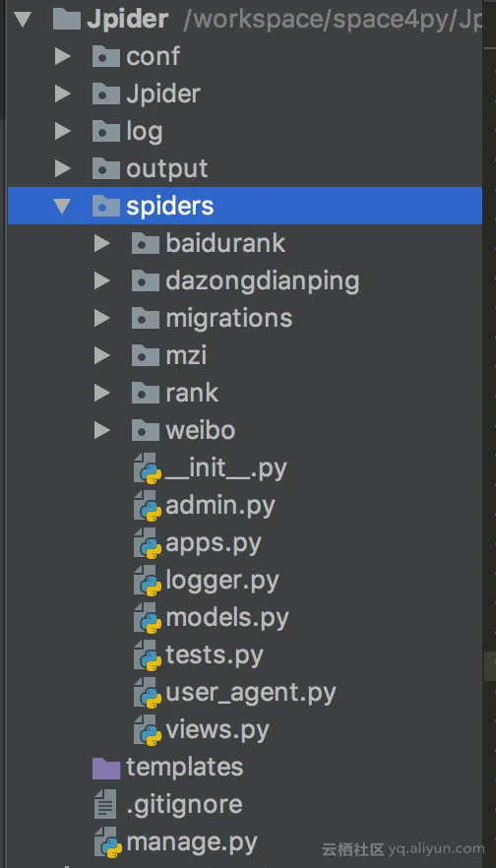Click the Python icon for user_agent.py
The height and width of the screenshot is (868, 496).
click(x=148, y=693)
